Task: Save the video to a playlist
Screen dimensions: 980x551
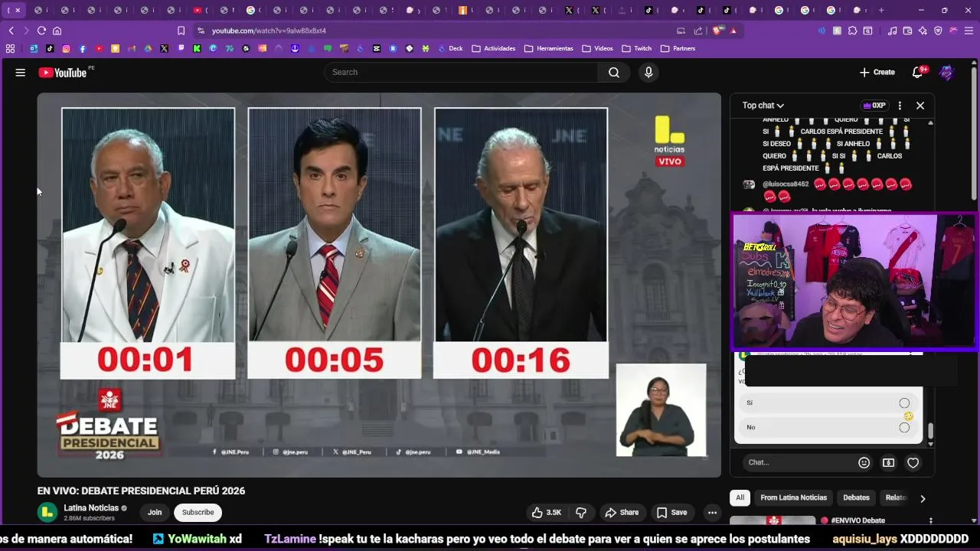Action: pos(671,513)
